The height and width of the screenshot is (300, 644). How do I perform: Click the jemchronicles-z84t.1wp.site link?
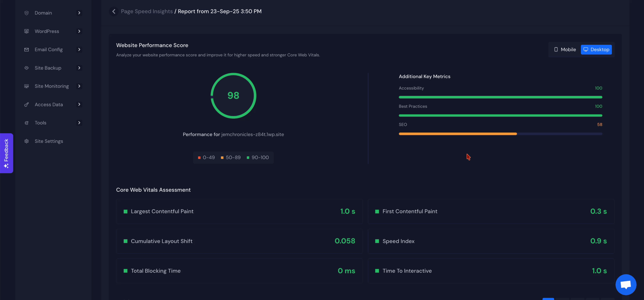tap(253, 134)
